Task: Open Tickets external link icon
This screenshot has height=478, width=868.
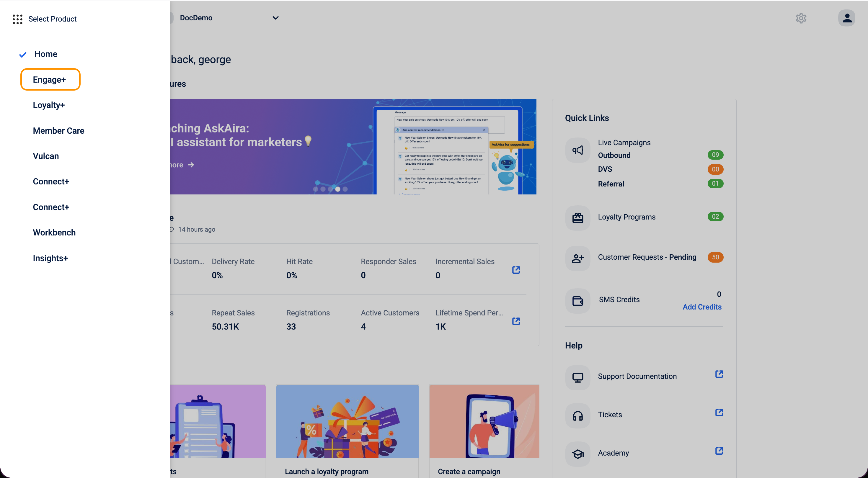Action: click(x=719, y=412)
